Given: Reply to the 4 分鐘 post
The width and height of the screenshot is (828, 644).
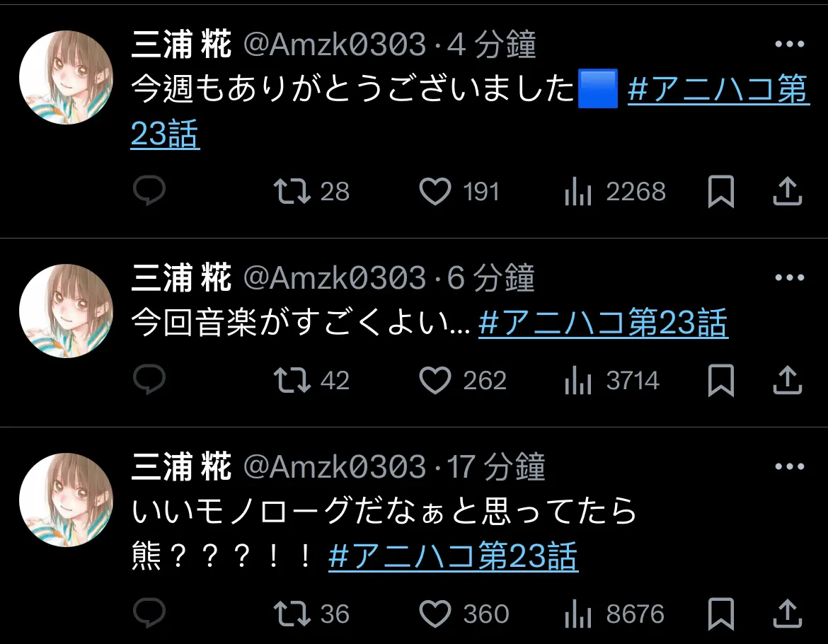Looking at the screenshot, I should [149, 190].
